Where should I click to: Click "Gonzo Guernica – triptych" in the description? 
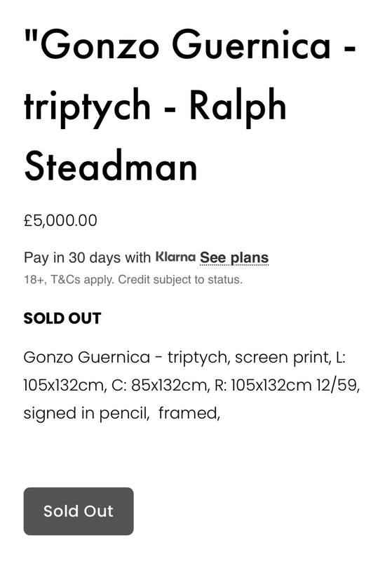pos(126,358)
